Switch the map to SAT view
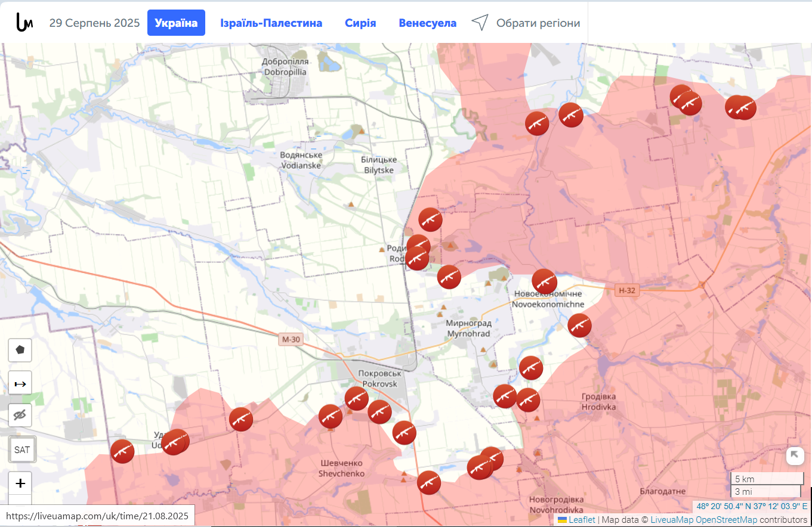Image resolution: width=812 pixels, height=527 pixels. (22, 449)
